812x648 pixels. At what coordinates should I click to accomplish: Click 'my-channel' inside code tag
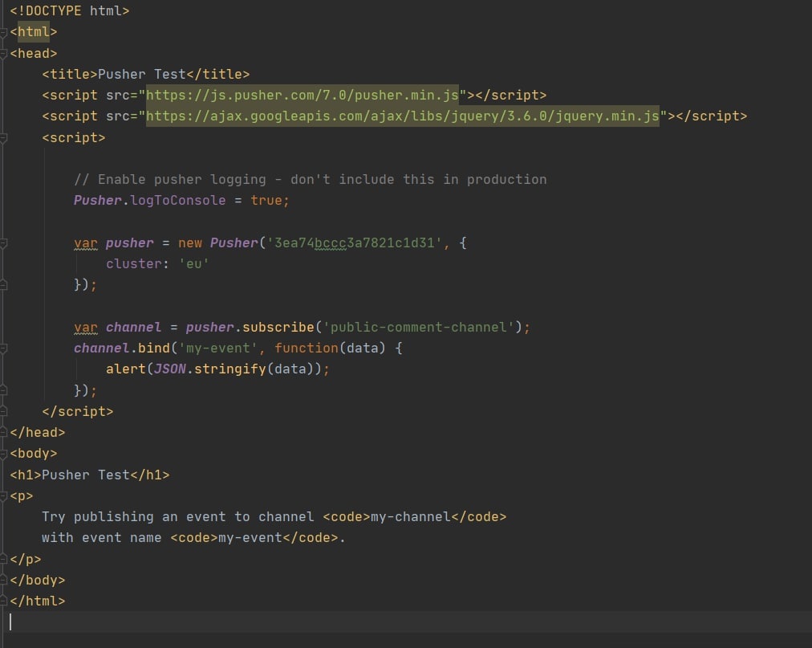[411, 517]
